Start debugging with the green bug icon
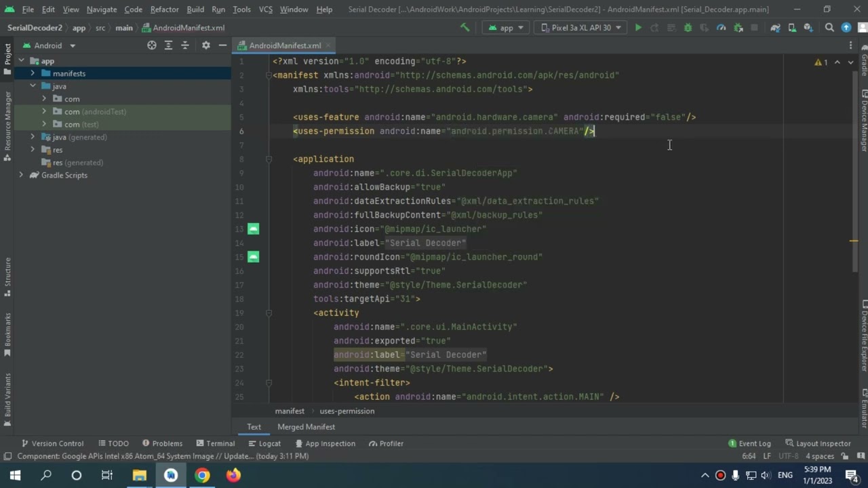 tap(688, 28)
